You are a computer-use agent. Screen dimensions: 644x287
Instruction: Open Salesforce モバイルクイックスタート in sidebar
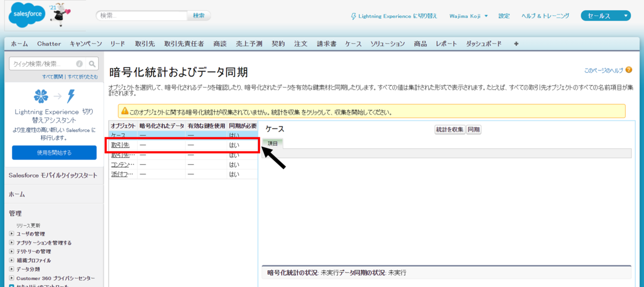[53, 175]
